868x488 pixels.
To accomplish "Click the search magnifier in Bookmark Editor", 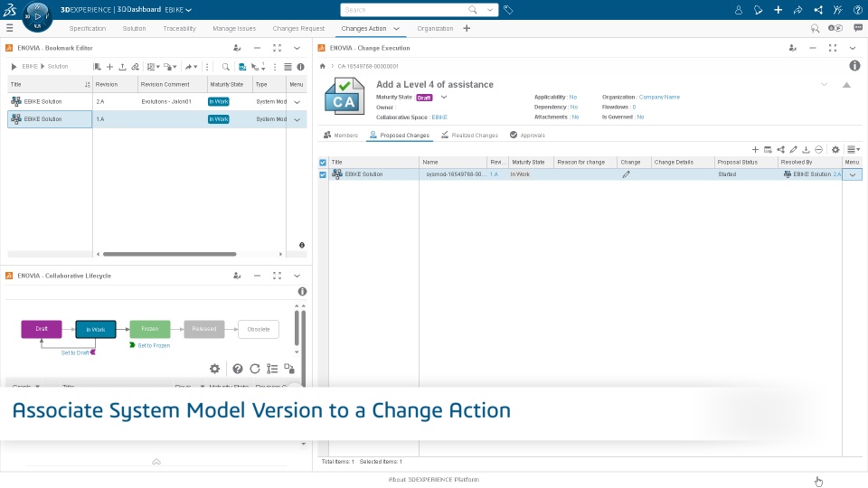I will pos(225,67).
